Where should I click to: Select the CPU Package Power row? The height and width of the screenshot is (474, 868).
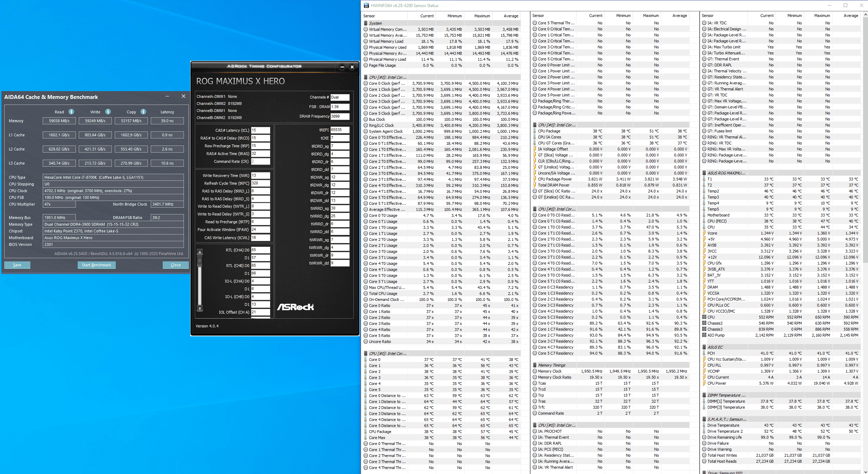click(610, 179)
